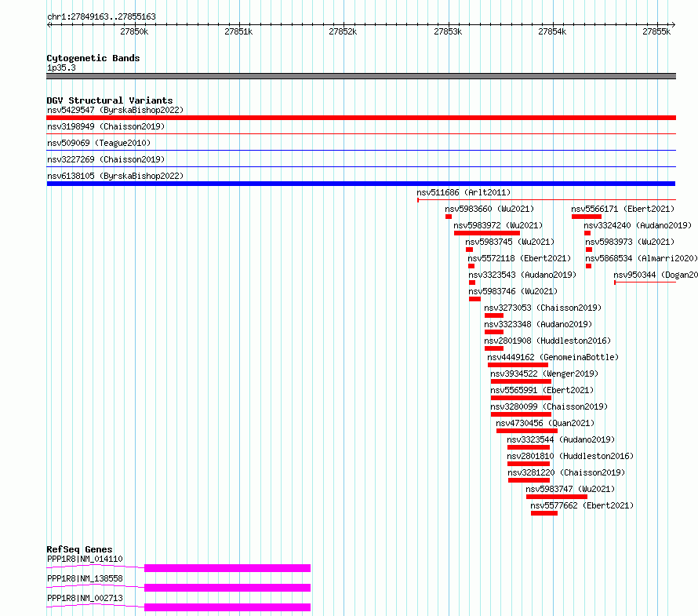
Task: Select nsv5983660 (Wu2021) variant label
Action: tap(489, 209)
